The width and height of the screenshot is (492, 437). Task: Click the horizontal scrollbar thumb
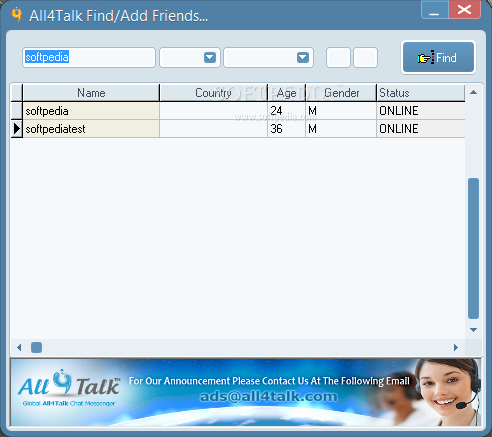pyautogui.click(x=37, y=347)
